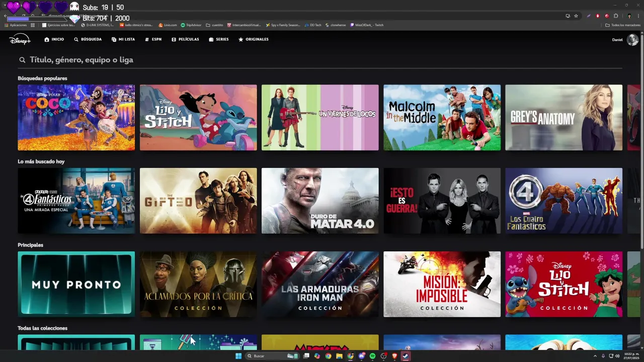The height and width of the screenshot is (362, 644).
Task: Open Aclamados por la Crítica collection
Action: (198, 284)
